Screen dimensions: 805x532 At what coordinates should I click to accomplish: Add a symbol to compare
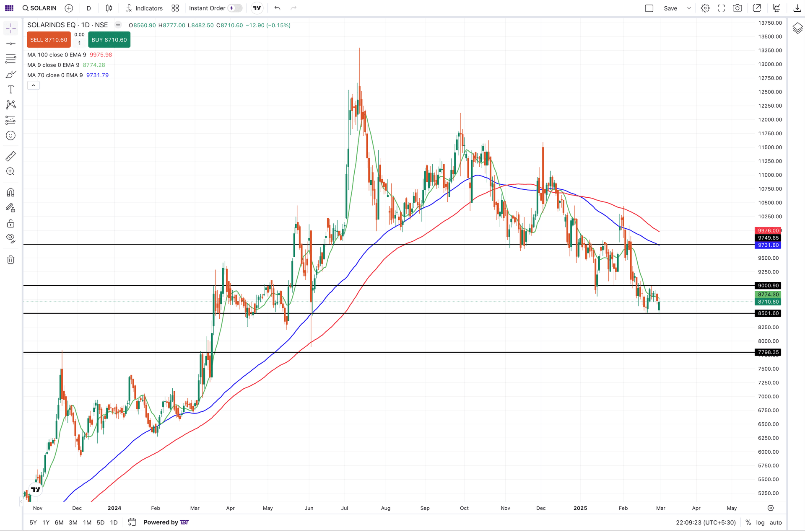pyautogui.click(x=69, y=8)
